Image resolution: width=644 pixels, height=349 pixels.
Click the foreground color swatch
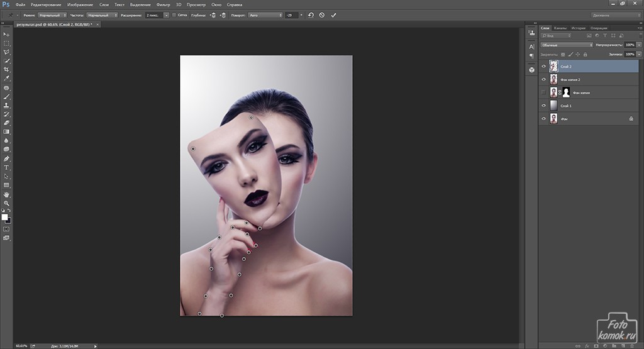coord(5,217)
